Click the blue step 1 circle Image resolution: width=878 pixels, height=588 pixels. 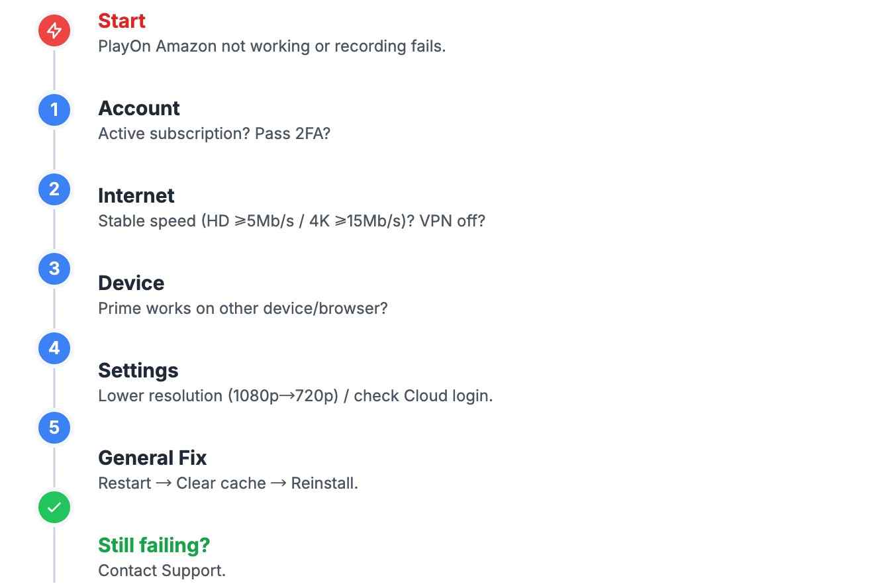(54, 109)
